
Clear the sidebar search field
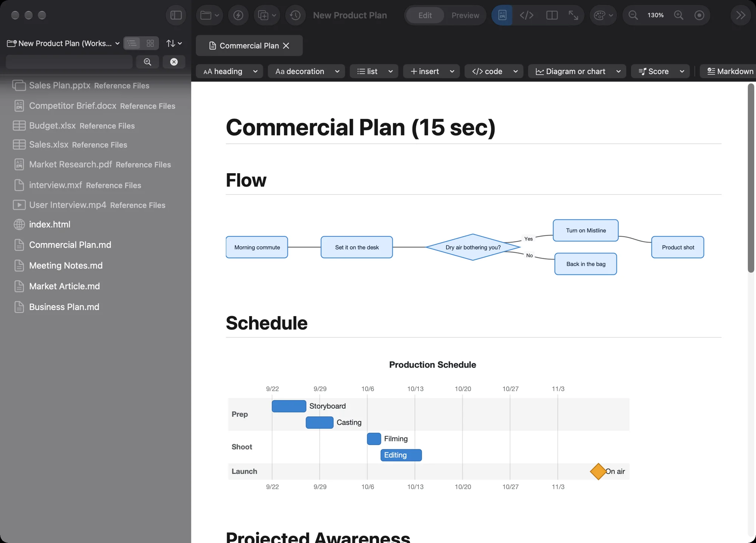[174, 62]
